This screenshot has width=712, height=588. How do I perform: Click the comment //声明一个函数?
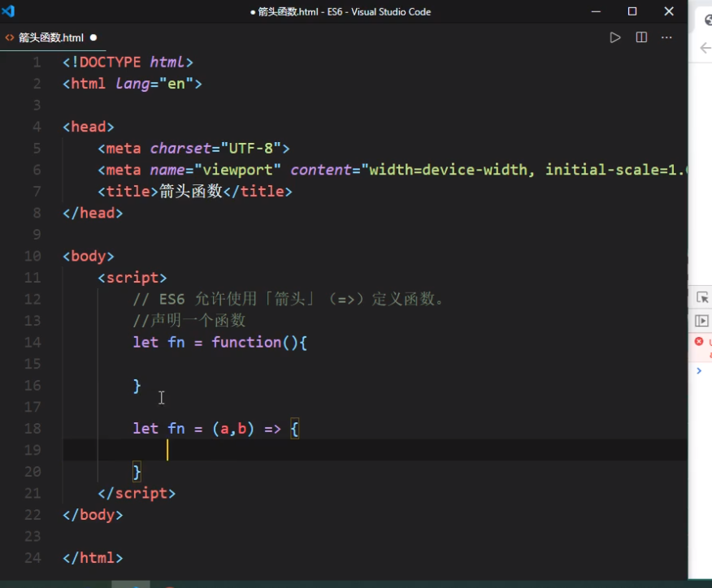[x=189, y=320]
